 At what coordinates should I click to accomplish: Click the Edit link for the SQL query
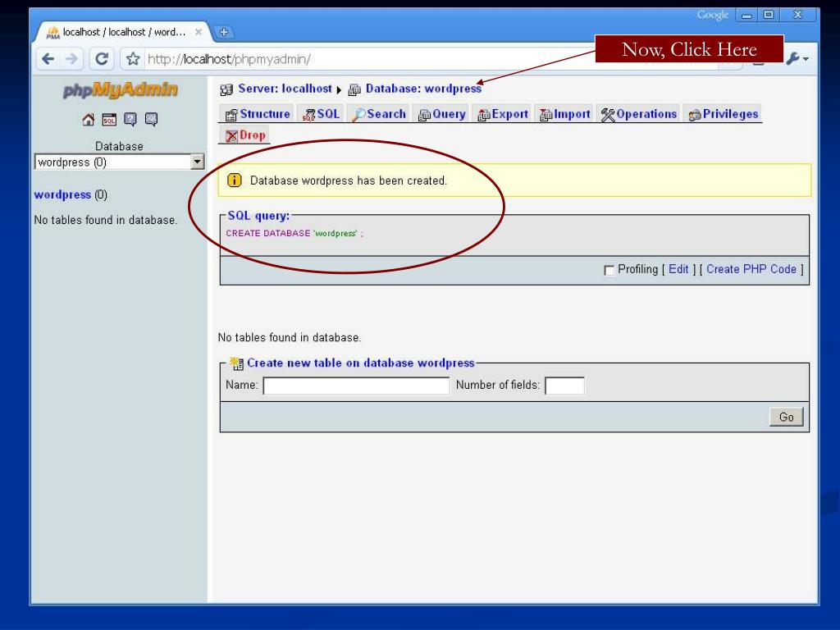(x=678, y=269)
